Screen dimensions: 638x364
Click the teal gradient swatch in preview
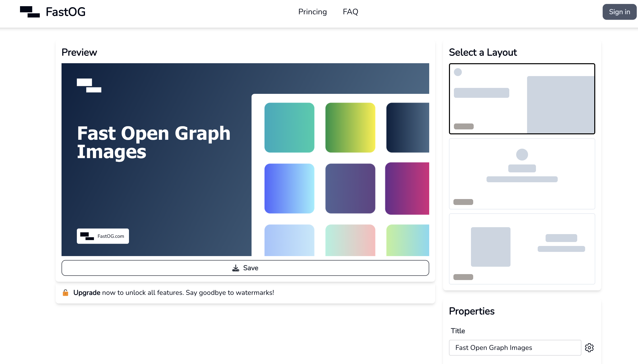(x=289, y=127)
